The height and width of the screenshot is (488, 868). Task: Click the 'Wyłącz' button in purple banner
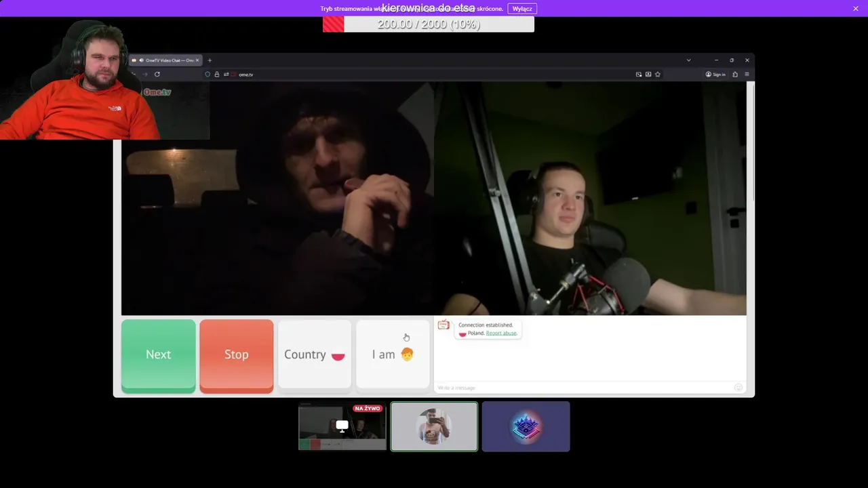click(x=522, y=9)
